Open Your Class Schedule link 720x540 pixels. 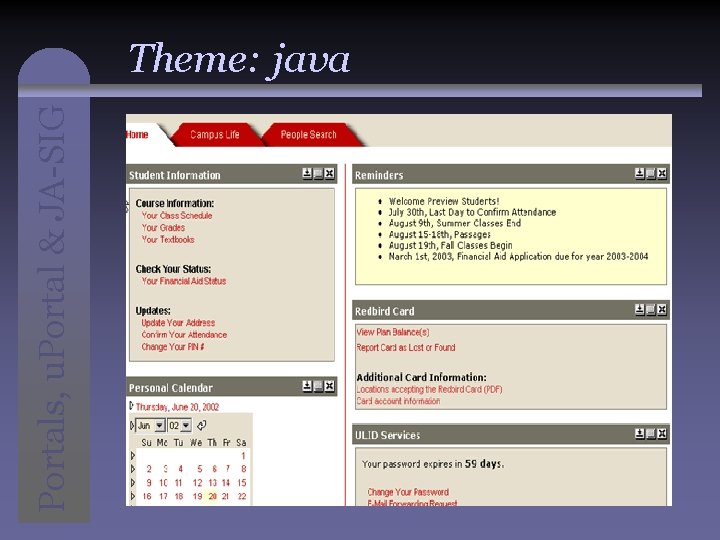(x=177, y=215)
